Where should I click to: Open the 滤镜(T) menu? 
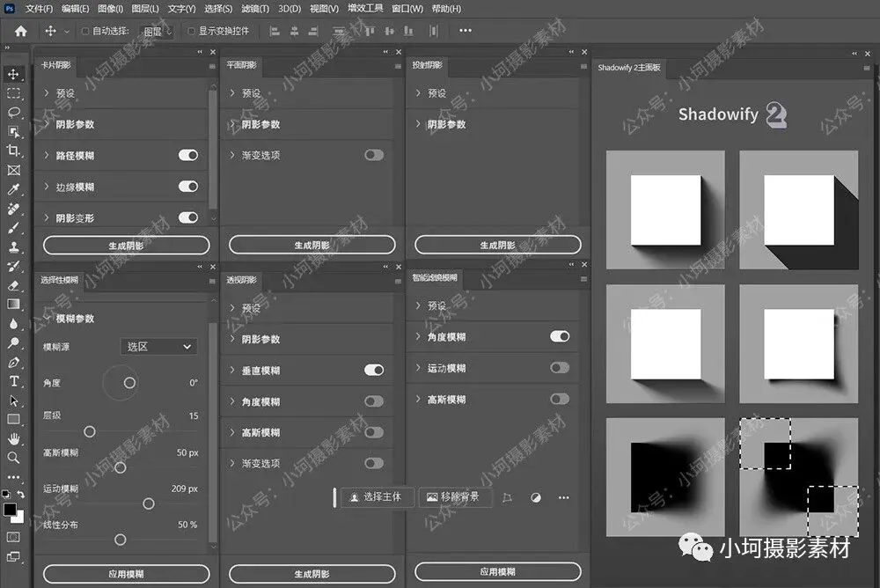point(255,9)
